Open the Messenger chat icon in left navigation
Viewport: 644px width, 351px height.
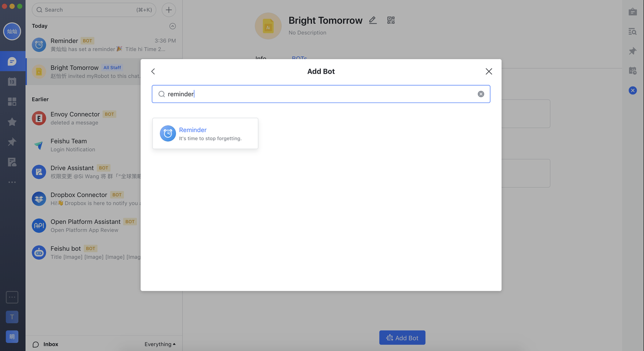[x=12, y=62]
